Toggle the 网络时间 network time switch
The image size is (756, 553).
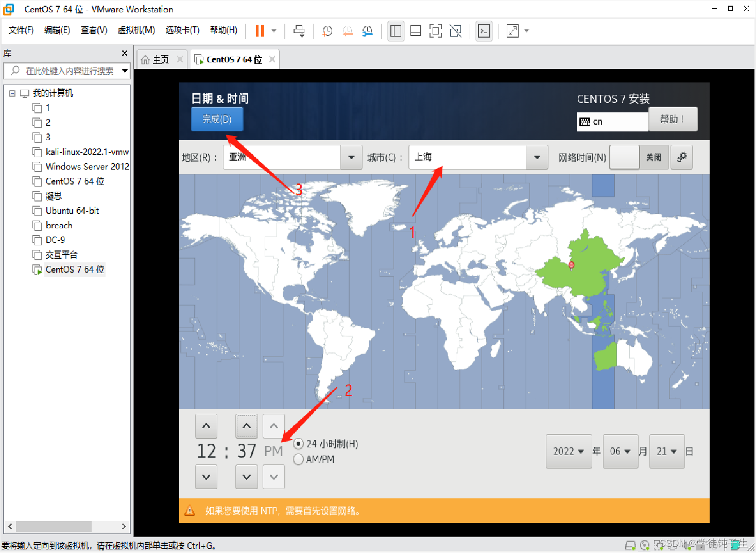click(639, 157)
